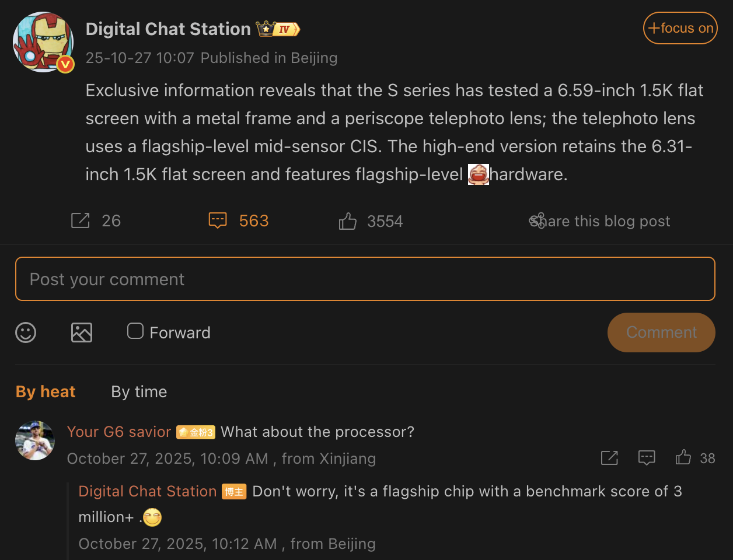Like Your G6 savior's comment
733x560 pixels.
(x=683, y=458)
